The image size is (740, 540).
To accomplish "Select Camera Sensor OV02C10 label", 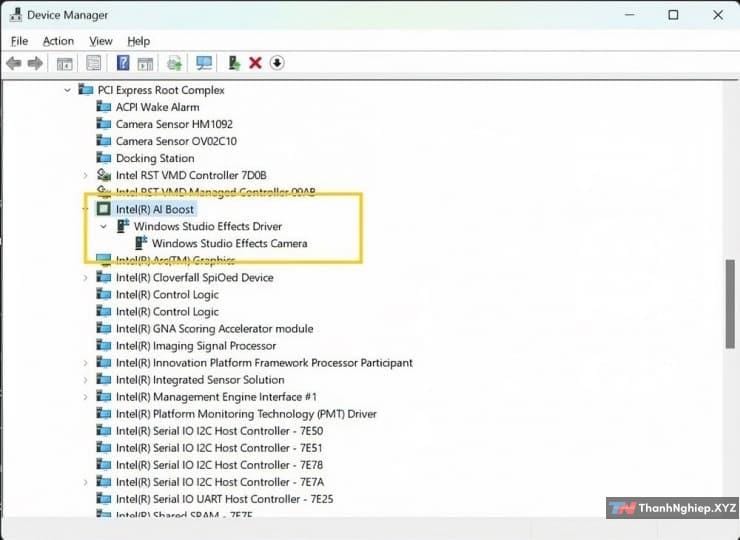I will point(176,141).
